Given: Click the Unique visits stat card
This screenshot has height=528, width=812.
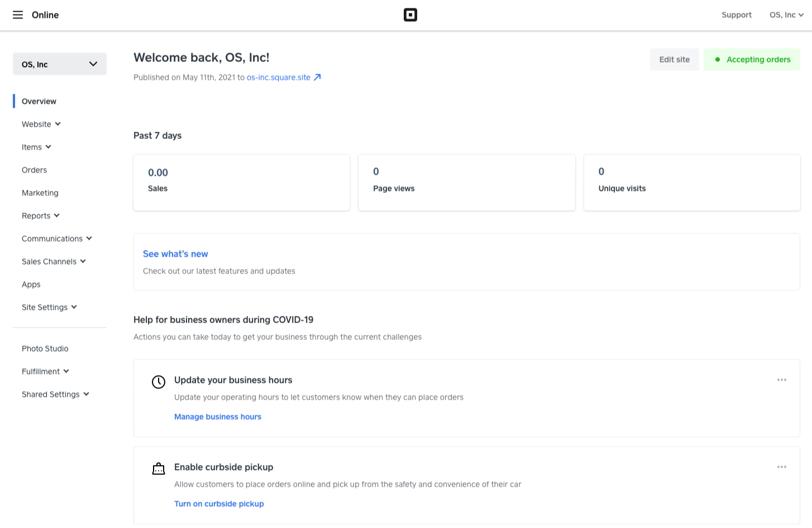Looking at the screenshot, I should 692,183.
